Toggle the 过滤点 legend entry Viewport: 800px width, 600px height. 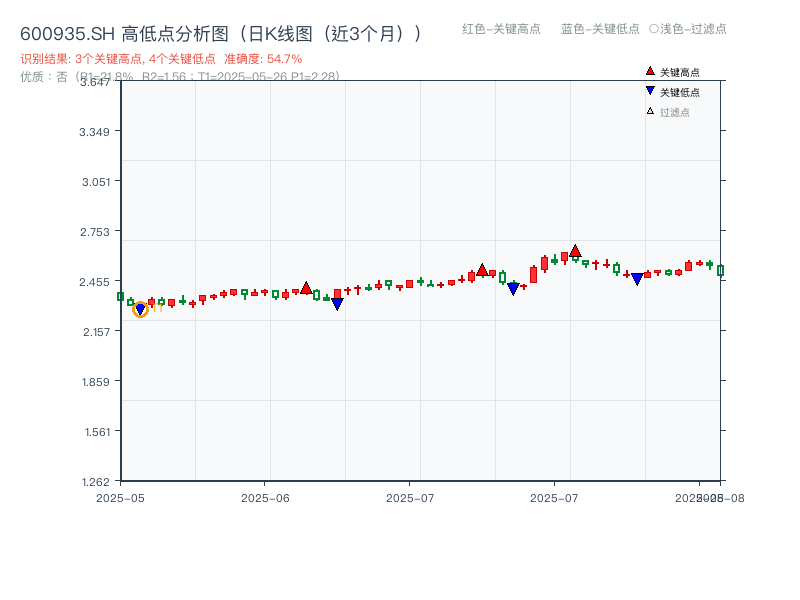(x=675, y=112)
